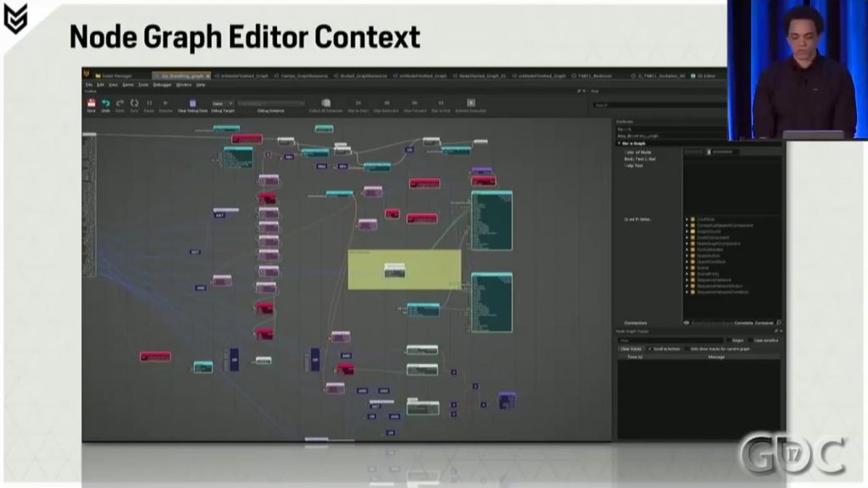Click the Clear traces button

631,348
